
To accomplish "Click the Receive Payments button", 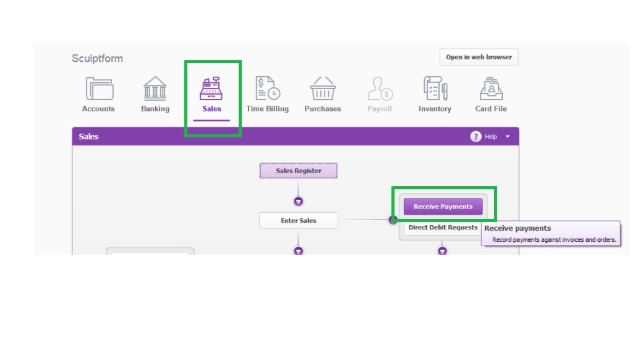I will [x=443, y=207].
